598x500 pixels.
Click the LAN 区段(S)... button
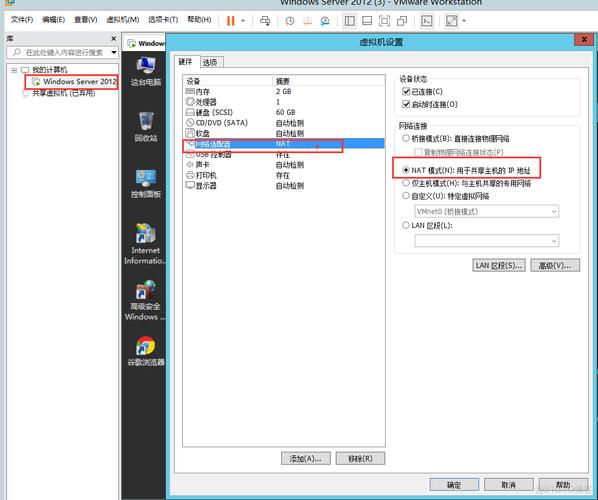click(499, 265)
